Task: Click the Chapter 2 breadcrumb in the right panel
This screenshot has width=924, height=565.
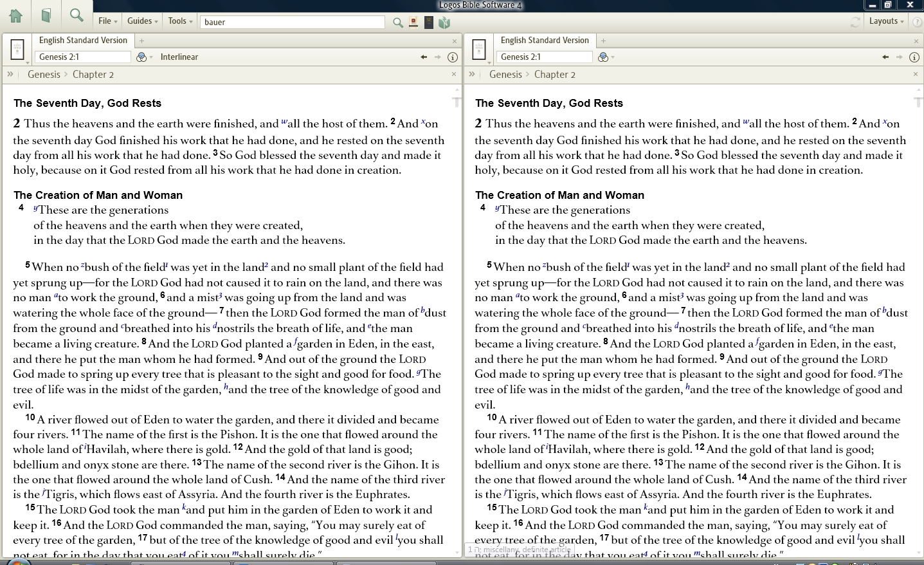Action: pyautogui.click(x=554, y=74)
